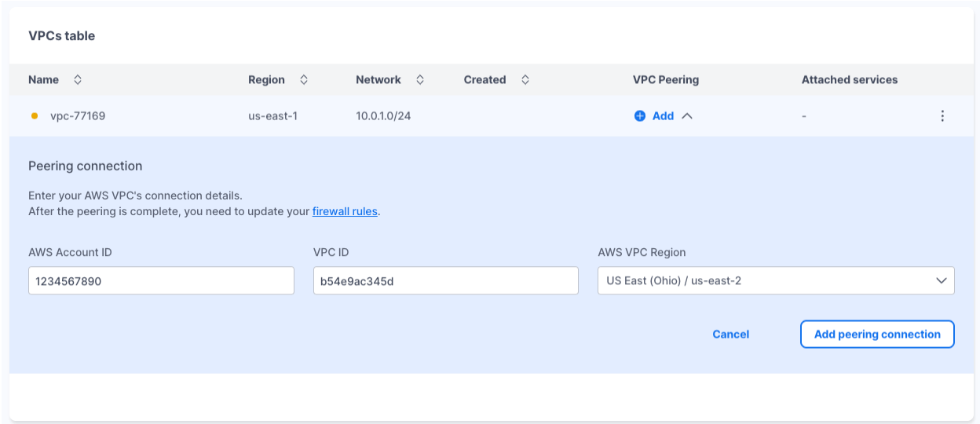This screenshot has height=424, width=980.
Task: Click the blue plus circle icon in VPC Peering
Action: point(640,116)
